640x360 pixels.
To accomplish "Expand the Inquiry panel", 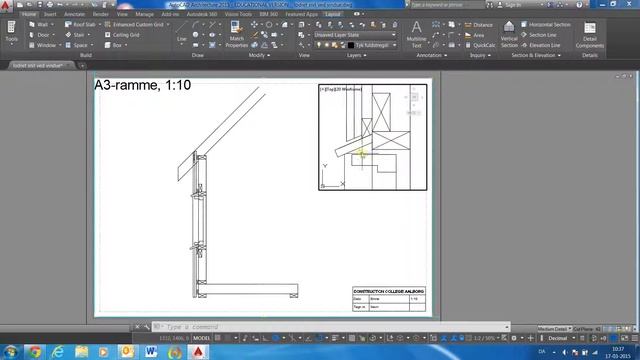I will pyautogui.click(x=480, y=55).
